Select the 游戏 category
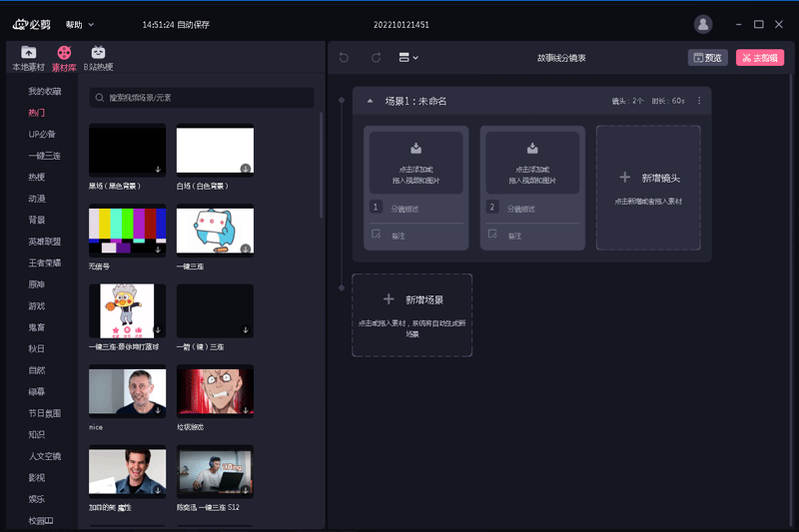The height and width of the screenshot is (532, 799). pos(37,305)
